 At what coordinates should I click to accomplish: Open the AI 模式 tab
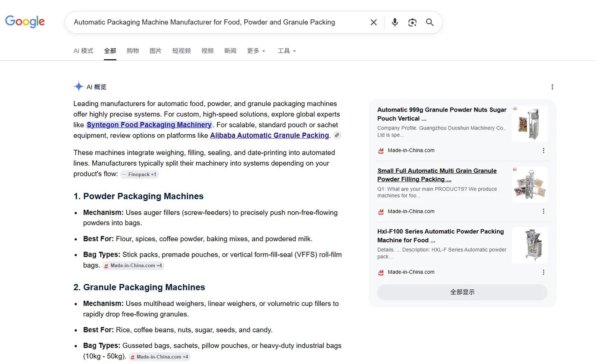click(x=83, y=51)
